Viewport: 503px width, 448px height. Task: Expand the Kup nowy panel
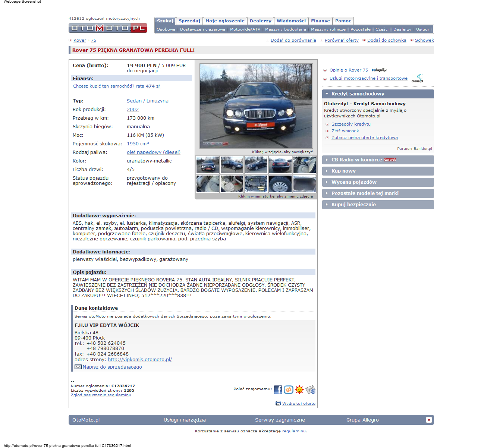click(378, 171)
